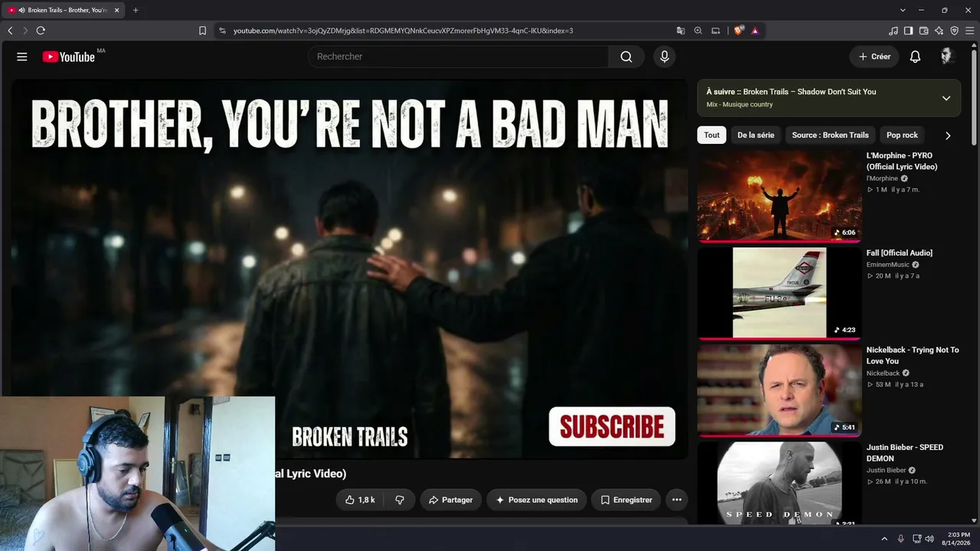View site information icon in address bar

click(x=222, y=31)
